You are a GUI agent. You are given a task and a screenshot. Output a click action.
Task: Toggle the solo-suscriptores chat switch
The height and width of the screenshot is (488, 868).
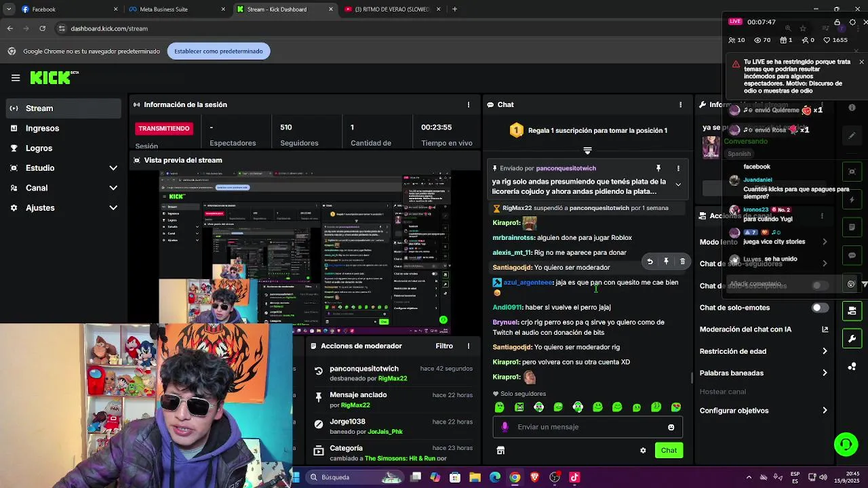coord(820,285)
